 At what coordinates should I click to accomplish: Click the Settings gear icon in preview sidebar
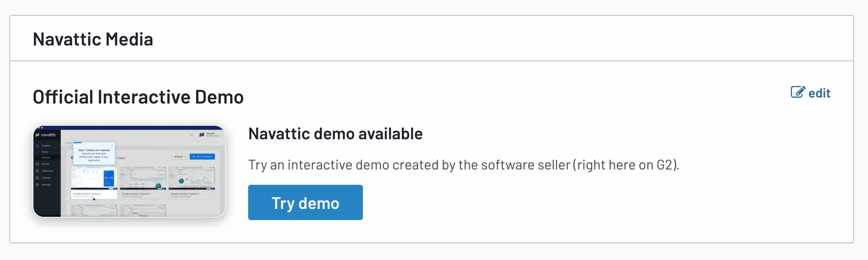pos(38,185)
